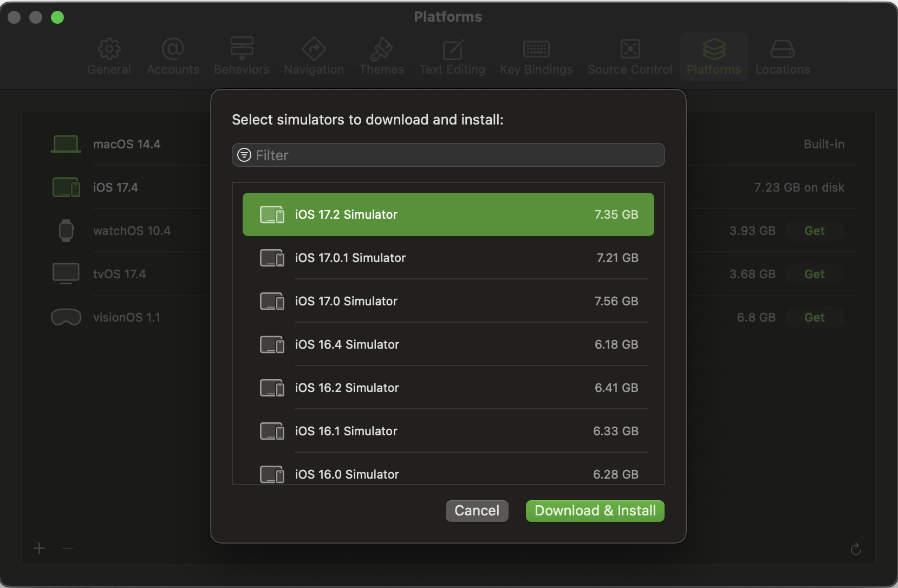Screen dimensions: 898x588
Task: Select iOS 17.0 Simulator row
Action: pyautogui.click(x=448, y=301)
